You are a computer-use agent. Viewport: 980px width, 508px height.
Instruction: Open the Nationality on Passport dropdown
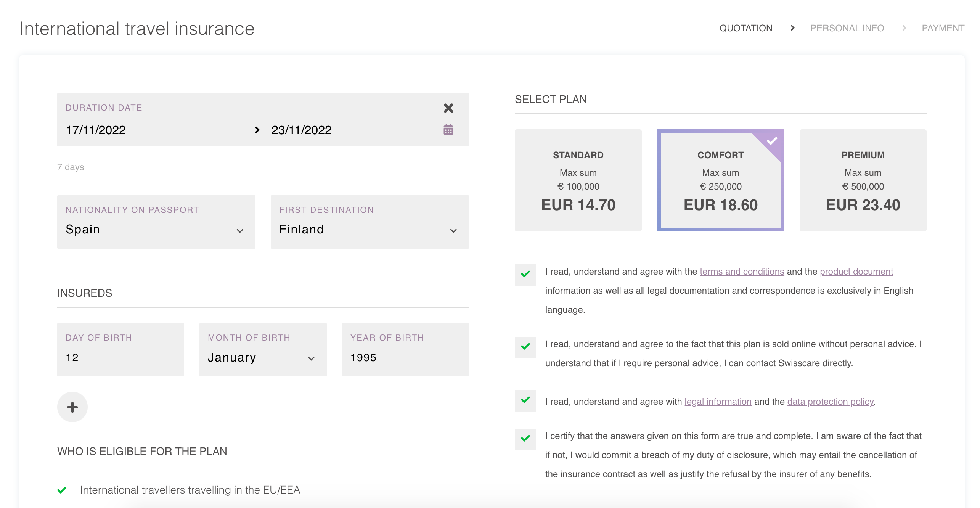pos(156,229)
